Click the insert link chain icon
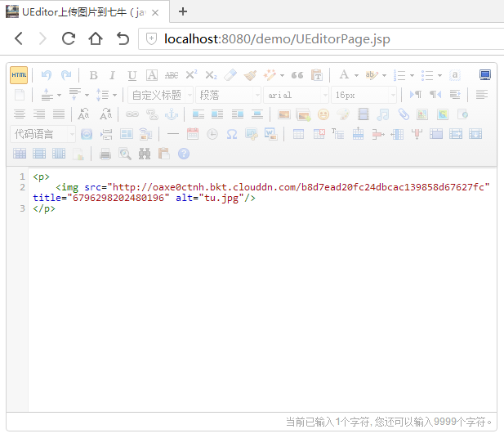 132,114
